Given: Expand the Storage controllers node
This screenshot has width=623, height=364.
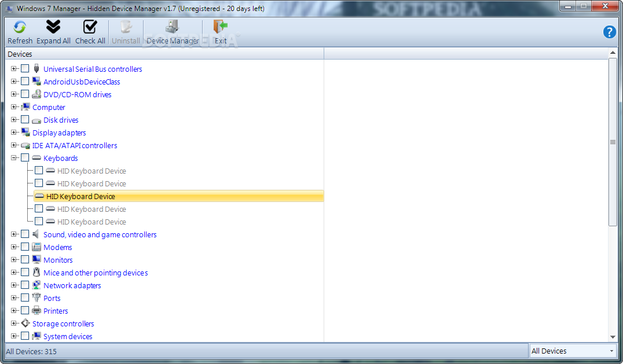Looking at the screenshot, I should [x=13, y=323].
